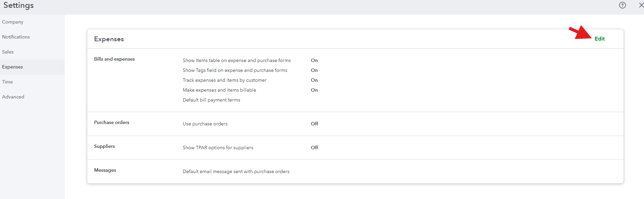Go to the Time settings tab
The height and width of the screenshot is (199, 644).
tap(8, 82)
